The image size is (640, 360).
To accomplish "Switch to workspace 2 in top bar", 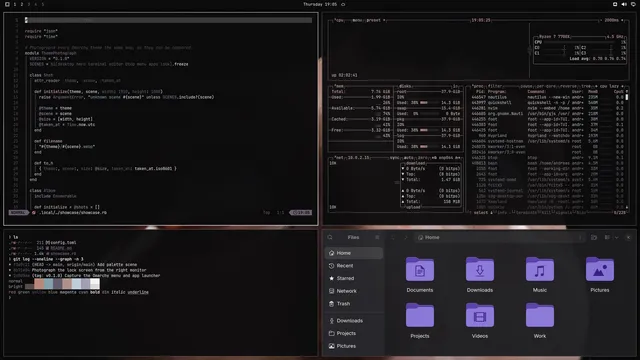I will (x=22, y=4).
